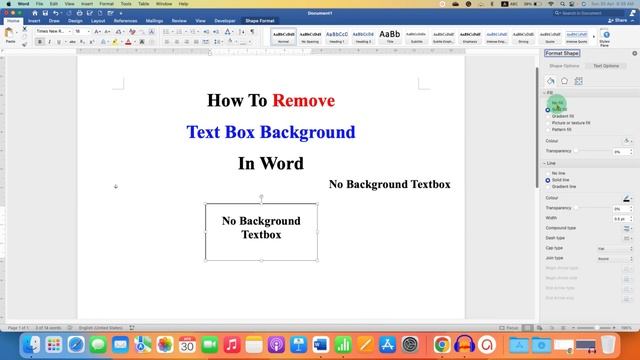
Task: Switch to Text Options in the pane
Action: (x=606, y=66)
